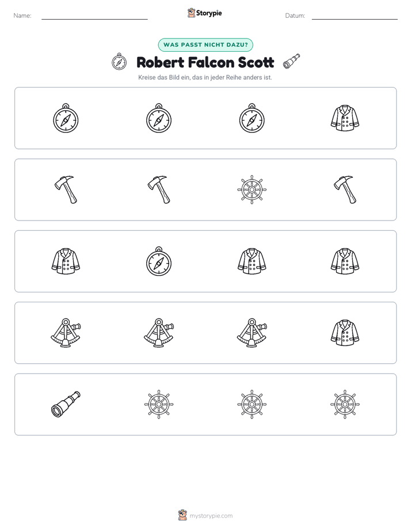Select the first jacket in row three

click(x=66, y=261)
